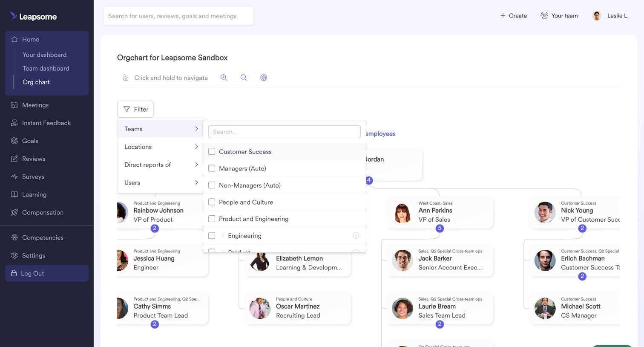Click the teams filter Search box

285,132
